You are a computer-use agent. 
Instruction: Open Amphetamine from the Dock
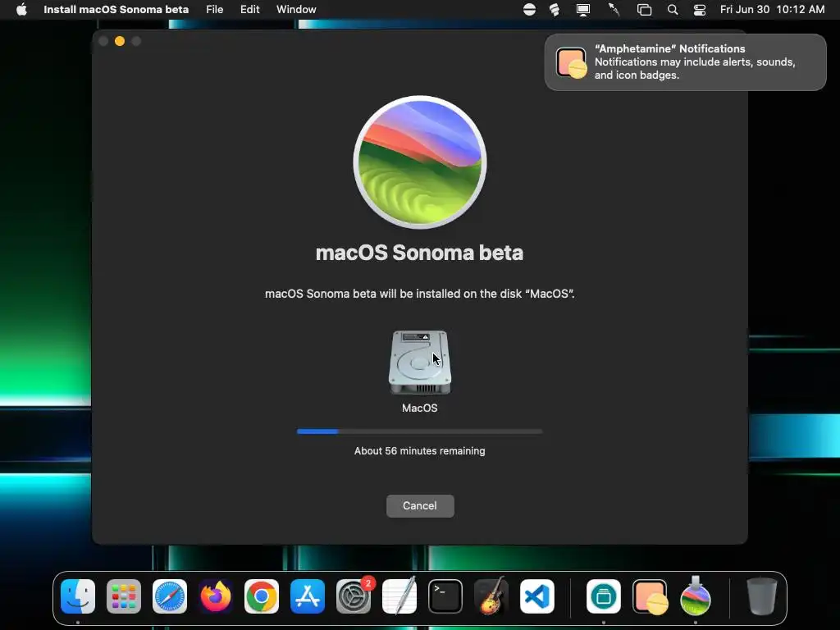tap(650, 596)
